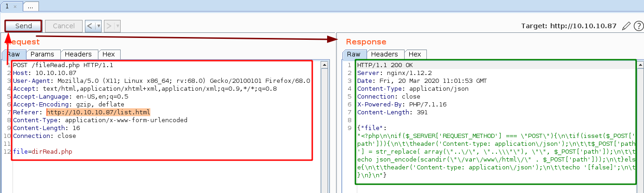The width and height of the screenshot is (644, 193).
Task: Switch to response Headers tab
Action: click(x=384, y=54)
